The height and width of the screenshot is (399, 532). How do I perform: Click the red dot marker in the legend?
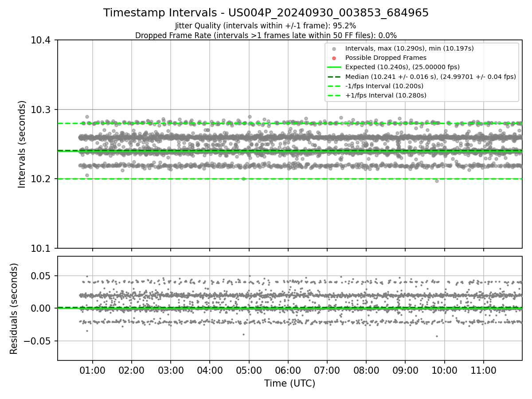click(x=334, y=58)
